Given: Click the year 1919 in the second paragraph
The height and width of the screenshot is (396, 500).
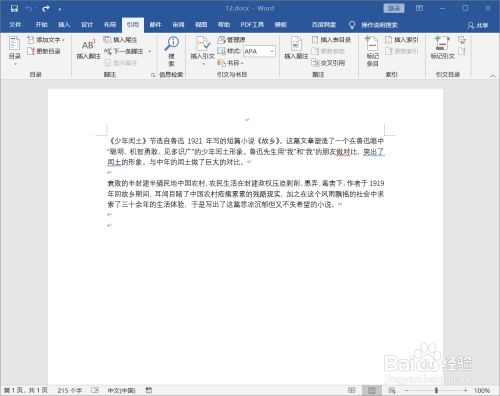Looking at the screenshot, I should 377,183.
